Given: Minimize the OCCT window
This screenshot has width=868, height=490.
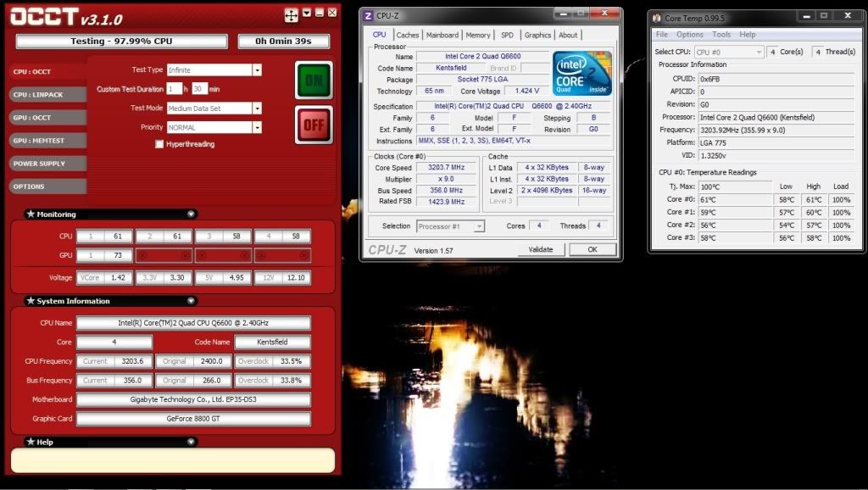Looking at the screenshot, I should coord(320,13).
